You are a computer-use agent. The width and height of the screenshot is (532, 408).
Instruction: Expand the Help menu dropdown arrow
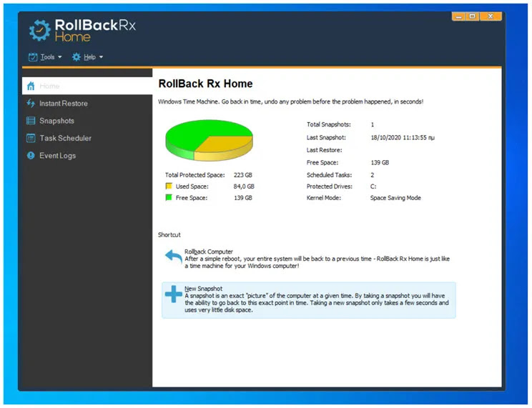101,57
